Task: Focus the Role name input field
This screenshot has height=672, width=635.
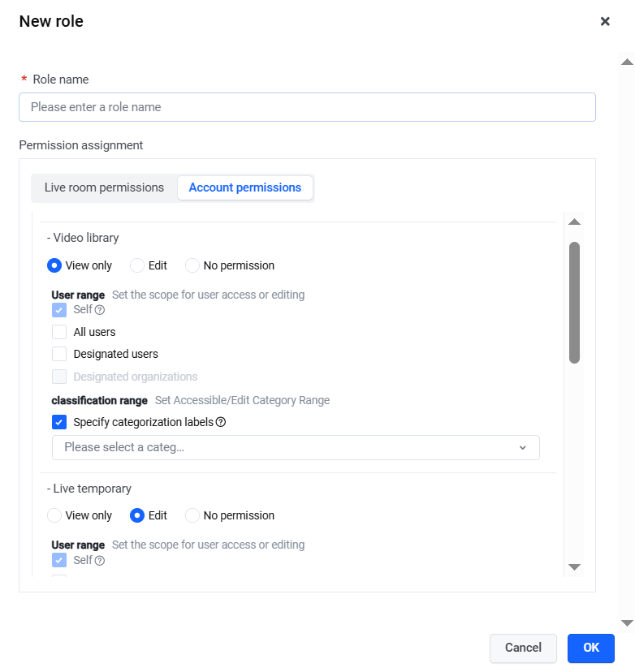Action: pos(307,107)
